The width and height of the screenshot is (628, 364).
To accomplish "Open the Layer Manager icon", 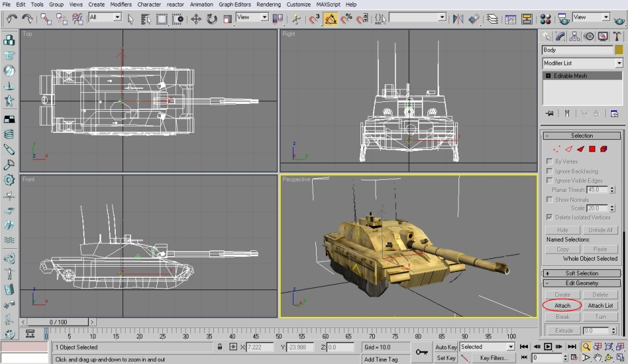I will 493,19.
